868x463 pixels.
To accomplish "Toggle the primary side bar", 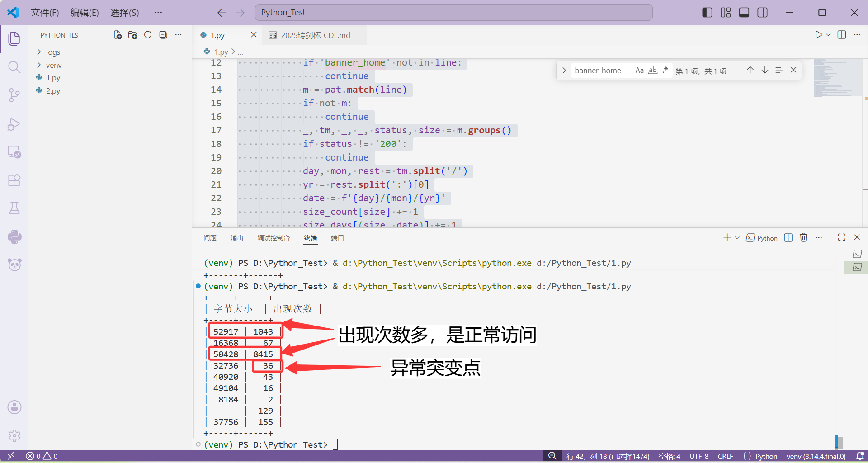I will 707,13.
